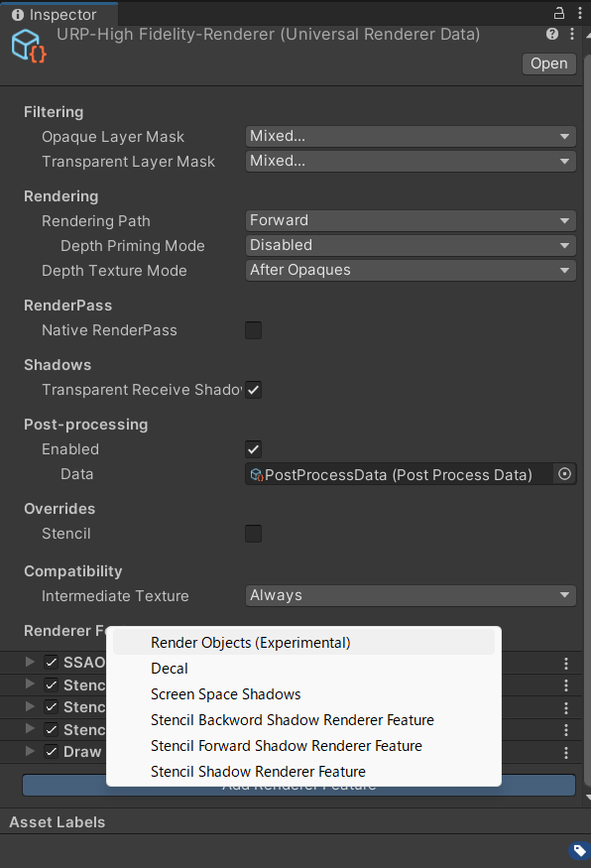The image size is (591, 868).
Task: Open the Draw feature three-dot menu
Action: 565,753
